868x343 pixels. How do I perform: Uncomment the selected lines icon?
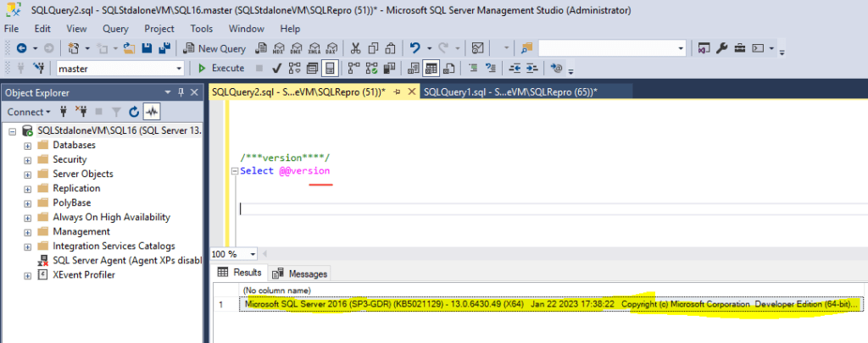(x=490, y=68)
